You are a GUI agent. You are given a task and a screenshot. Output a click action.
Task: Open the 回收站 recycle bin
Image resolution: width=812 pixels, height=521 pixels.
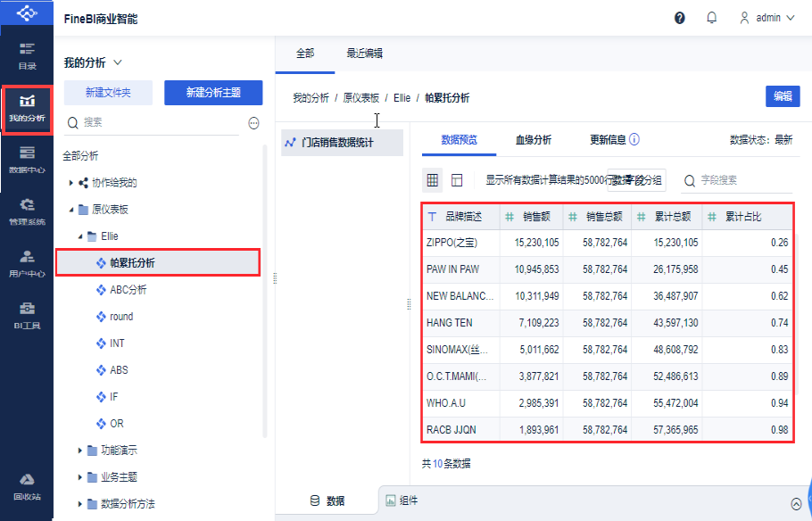click(x=27, y=487)
